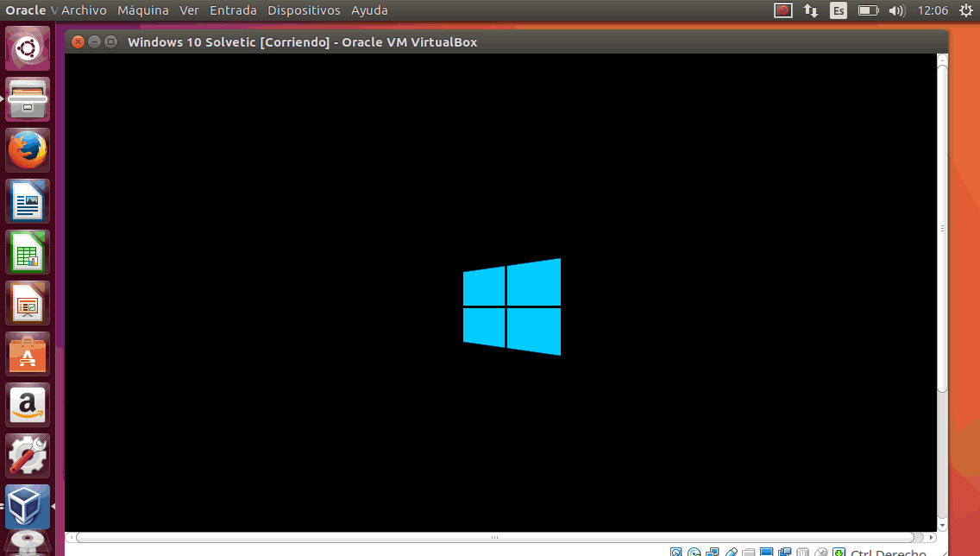Image resolution: width=980 pixels, height=556 pixels.
Task: Select the VirtualBox icon in the launcher
Action: pyautogui.click(x=28, y=507)
